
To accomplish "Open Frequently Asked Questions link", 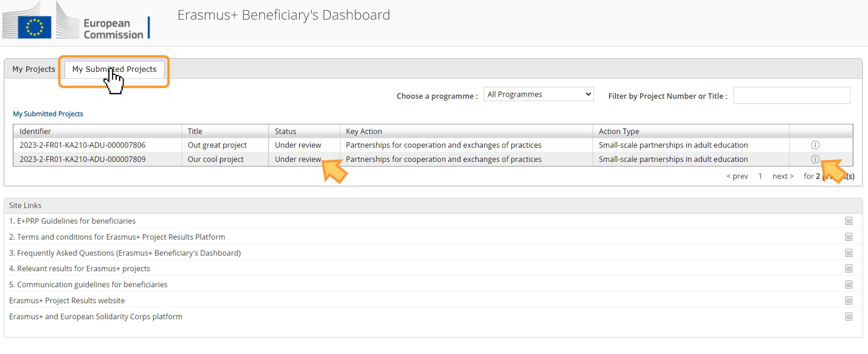I will coord(125,253).
